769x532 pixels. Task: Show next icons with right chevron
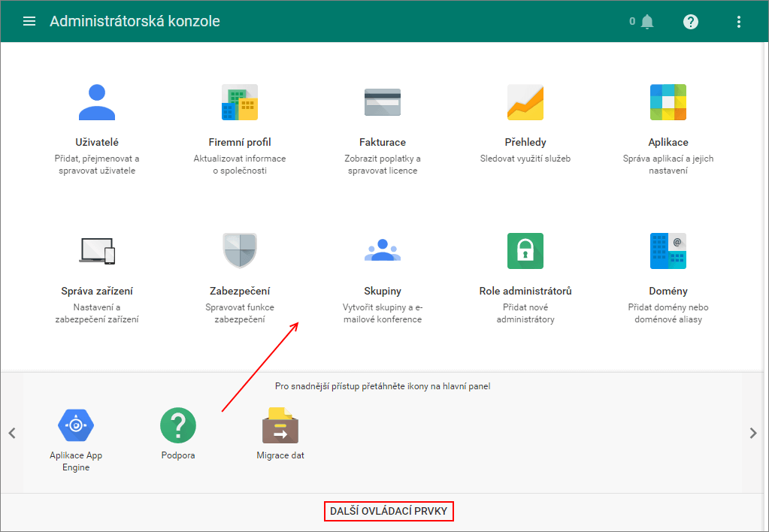pyautogui.click(x=753, y=433)
